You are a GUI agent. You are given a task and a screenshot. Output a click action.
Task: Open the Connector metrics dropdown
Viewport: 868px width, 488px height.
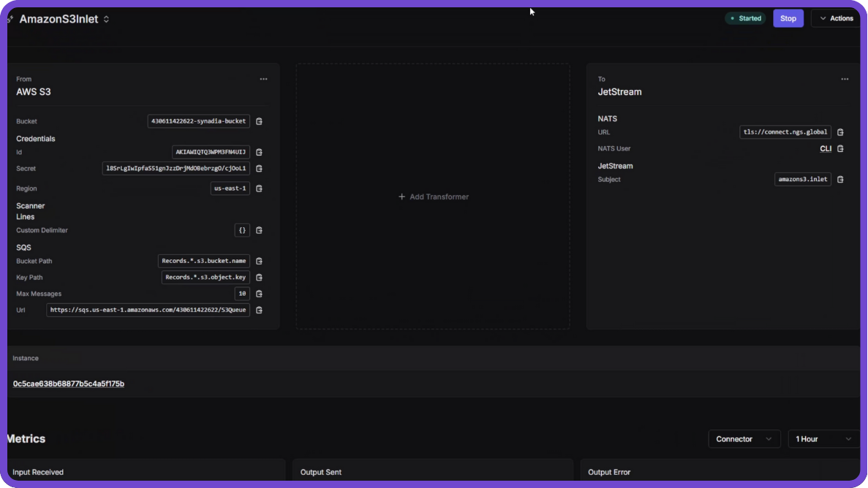[744, 439]
